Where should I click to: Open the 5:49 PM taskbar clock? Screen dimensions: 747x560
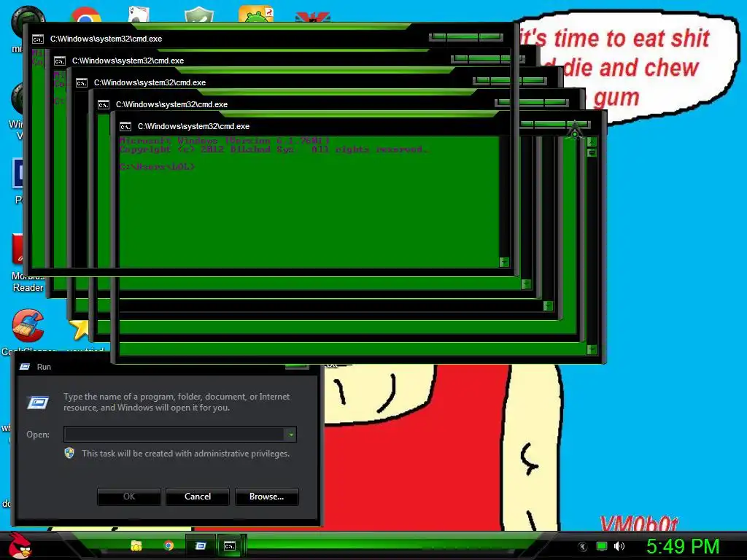(682, 546)
